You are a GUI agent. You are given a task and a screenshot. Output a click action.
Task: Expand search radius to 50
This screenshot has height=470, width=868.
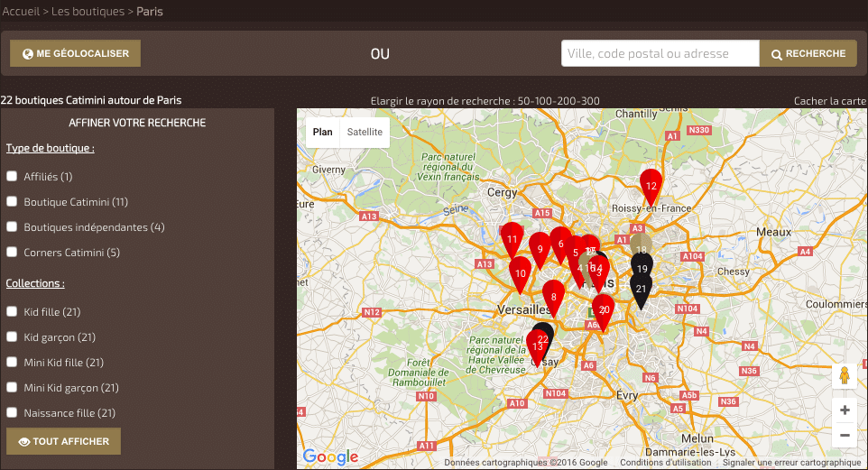pyautogui.click(x=523, y=101)
